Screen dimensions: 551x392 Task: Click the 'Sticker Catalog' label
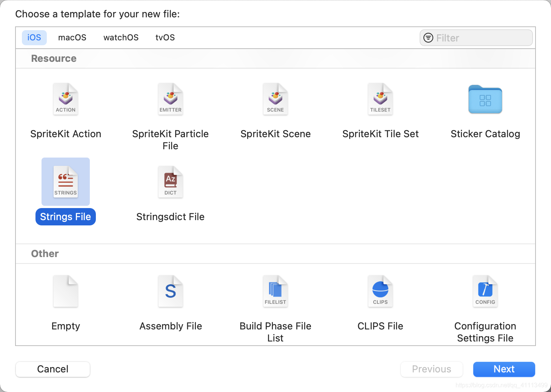click(x=485, y=134)
